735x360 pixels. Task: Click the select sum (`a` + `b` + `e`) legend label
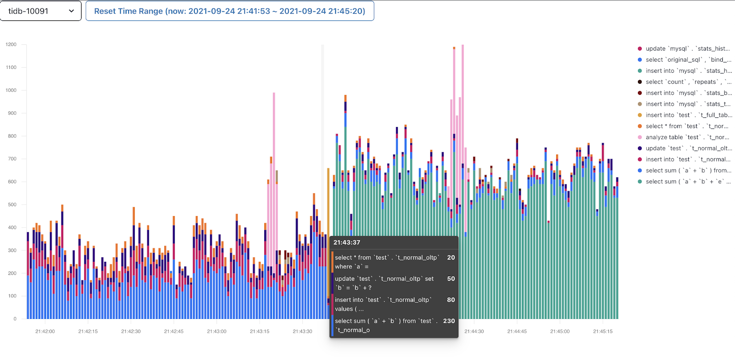pos(688,181)
